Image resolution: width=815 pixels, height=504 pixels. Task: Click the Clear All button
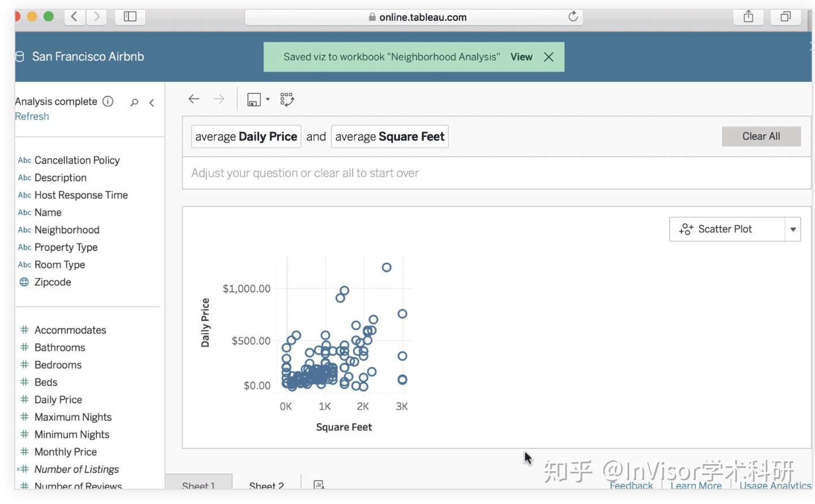(x=761, y=136)
